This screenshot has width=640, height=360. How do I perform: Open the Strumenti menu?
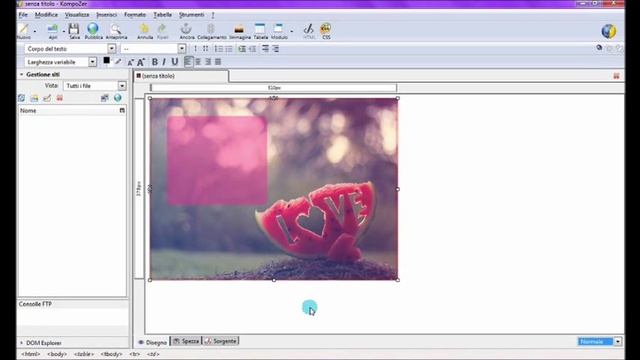[191, 15]
